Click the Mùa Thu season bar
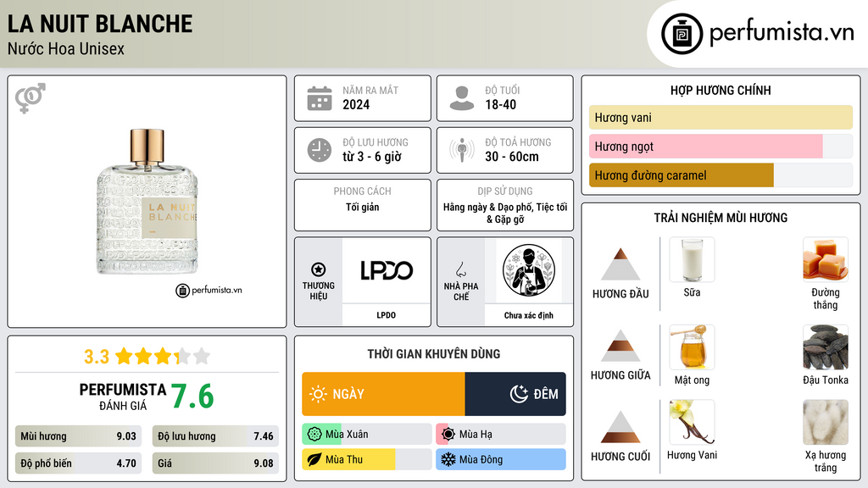 click(367, 459)
